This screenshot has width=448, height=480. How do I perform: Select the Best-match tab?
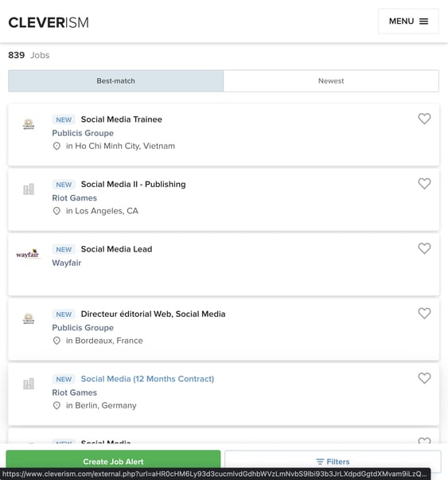pos(115,81)
